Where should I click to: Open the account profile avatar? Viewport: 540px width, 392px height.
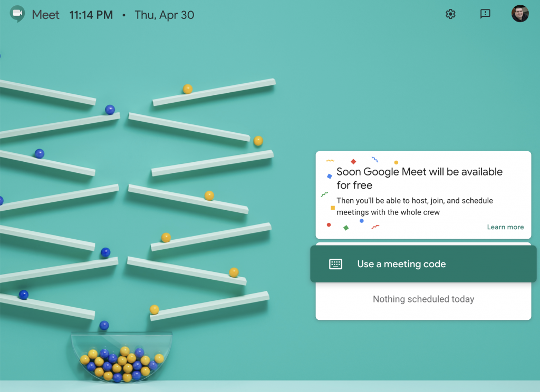tap(519, 14)
